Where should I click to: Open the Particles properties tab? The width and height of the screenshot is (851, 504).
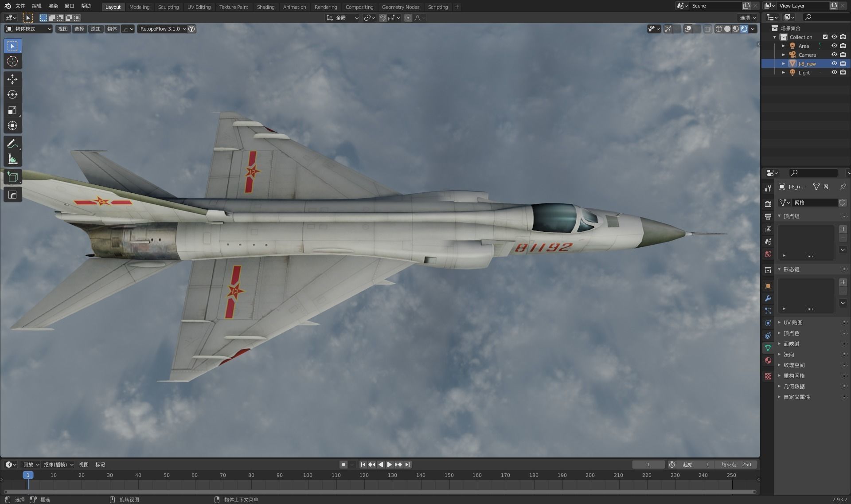click(x=768, y=311)
